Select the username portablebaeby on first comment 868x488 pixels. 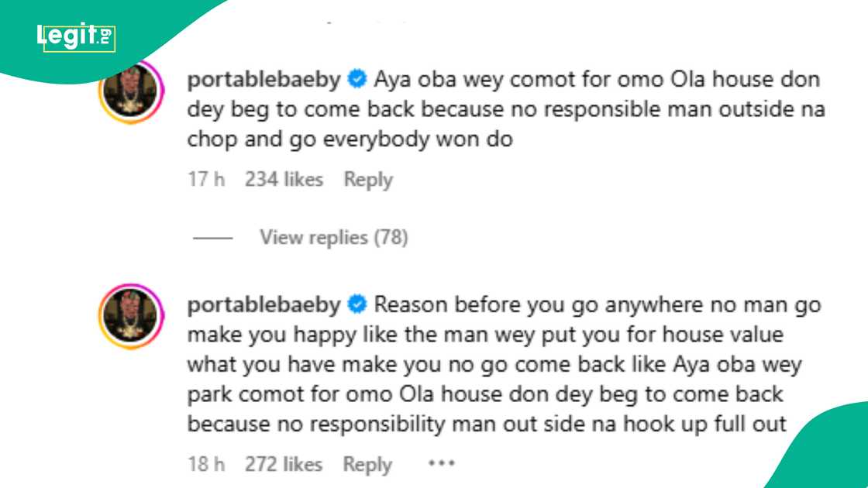pyautogui.click(x=263, y=77)
